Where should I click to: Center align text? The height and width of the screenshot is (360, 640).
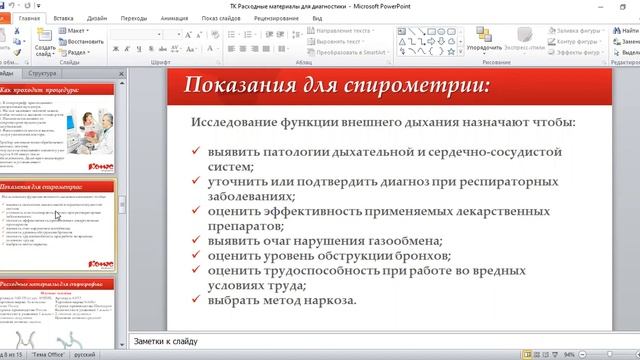coord(243,49)
